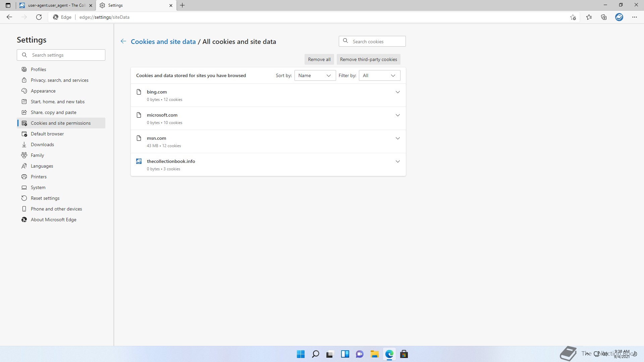Click the Reset settings sidebar icon

tap(24, 198)
